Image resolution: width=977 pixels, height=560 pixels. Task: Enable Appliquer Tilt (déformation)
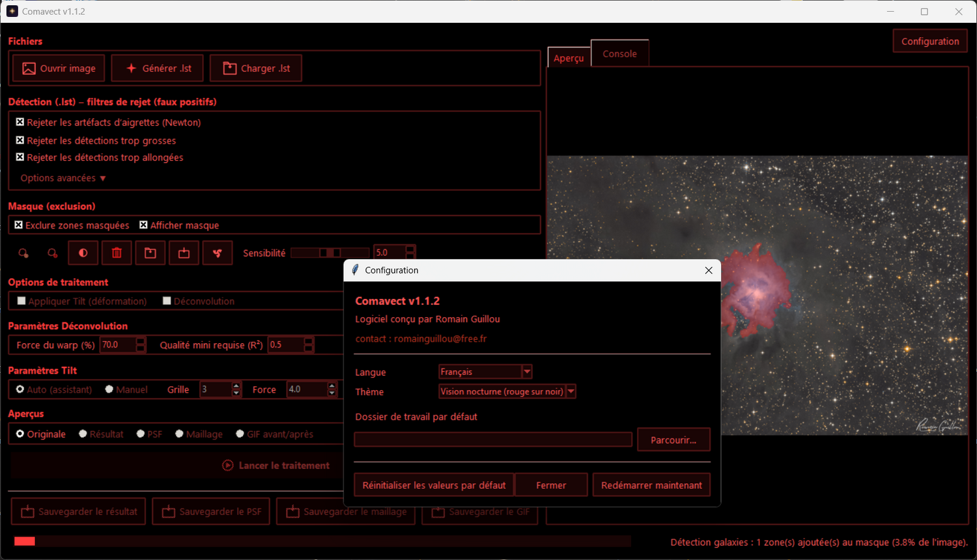tap(21, 301)
